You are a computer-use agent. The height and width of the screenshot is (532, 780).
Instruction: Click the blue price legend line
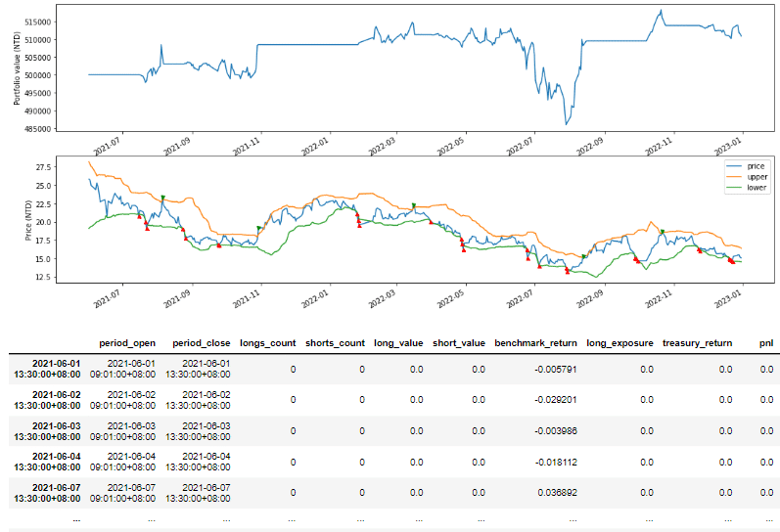733,168
